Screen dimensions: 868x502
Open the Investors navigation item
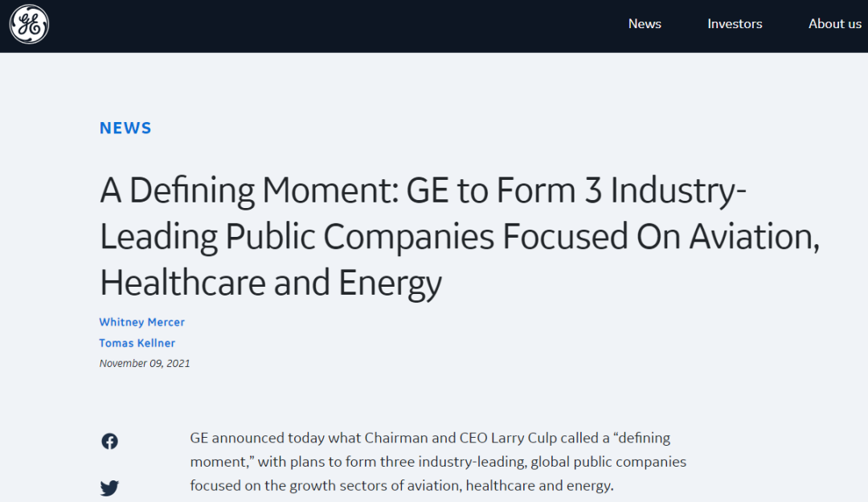click(735, 24)
